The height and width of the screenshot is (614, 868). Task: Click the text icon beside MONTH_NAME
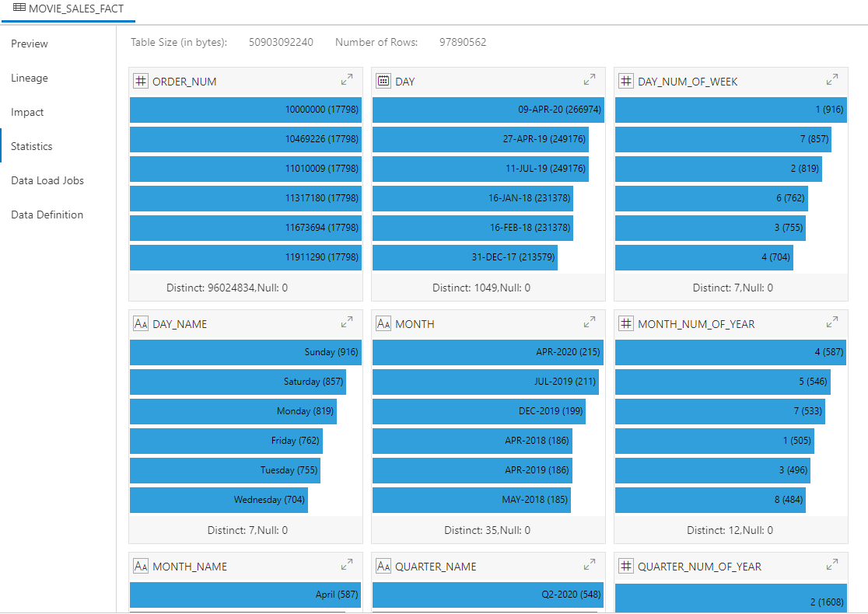tap(141, 566)
